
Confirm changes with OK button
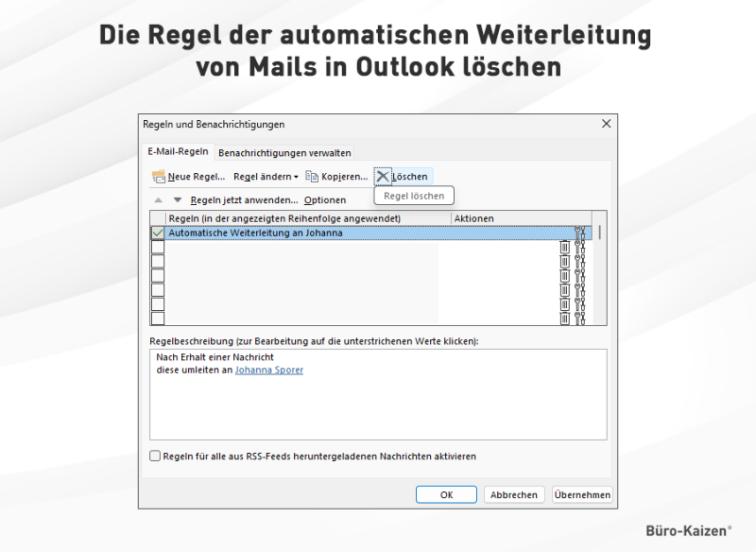445,494
